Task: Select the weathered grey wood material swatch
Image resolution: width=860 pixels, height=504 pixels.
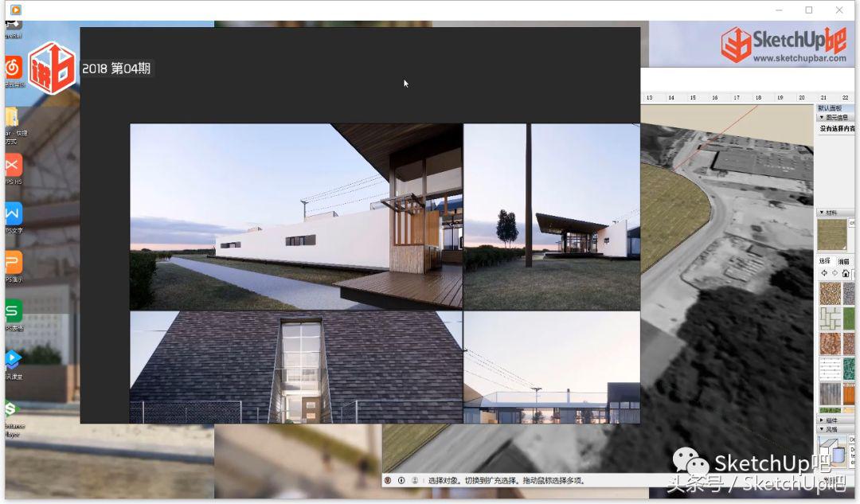Action: pyautogui.click(x=830, y=394)
